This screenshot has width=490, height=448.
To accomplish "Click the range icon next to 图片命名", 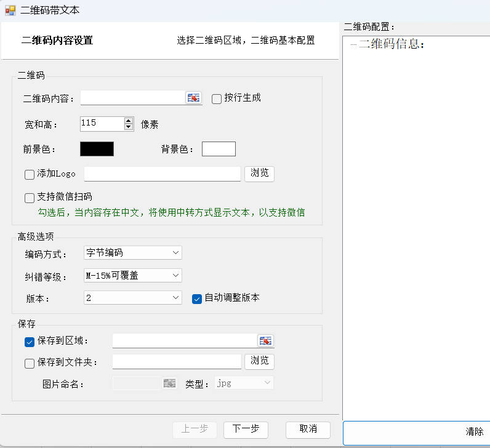I will point(169,383).
